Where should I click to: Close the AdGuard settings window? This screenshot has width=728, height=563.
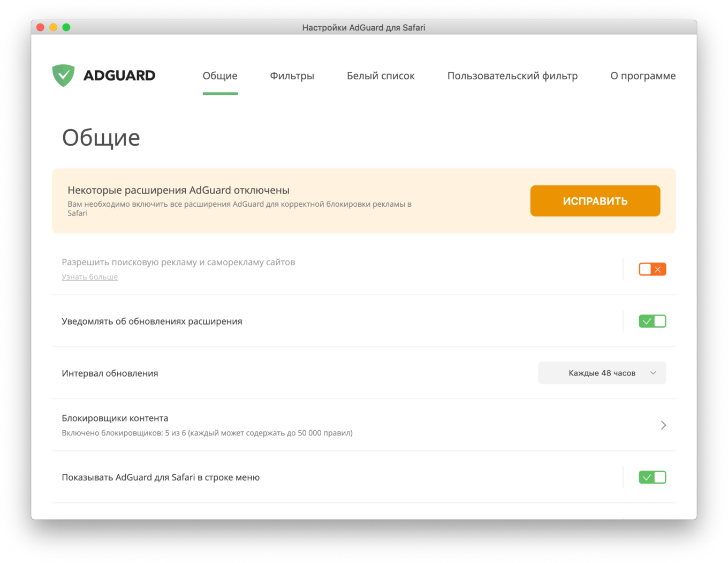[40, 27]
